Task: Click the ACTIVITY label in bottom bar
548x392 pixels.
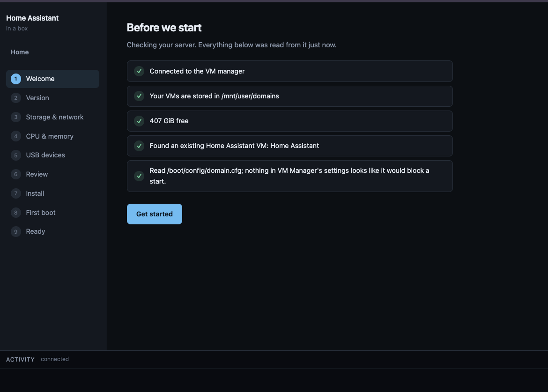Action: pos(20,360)
